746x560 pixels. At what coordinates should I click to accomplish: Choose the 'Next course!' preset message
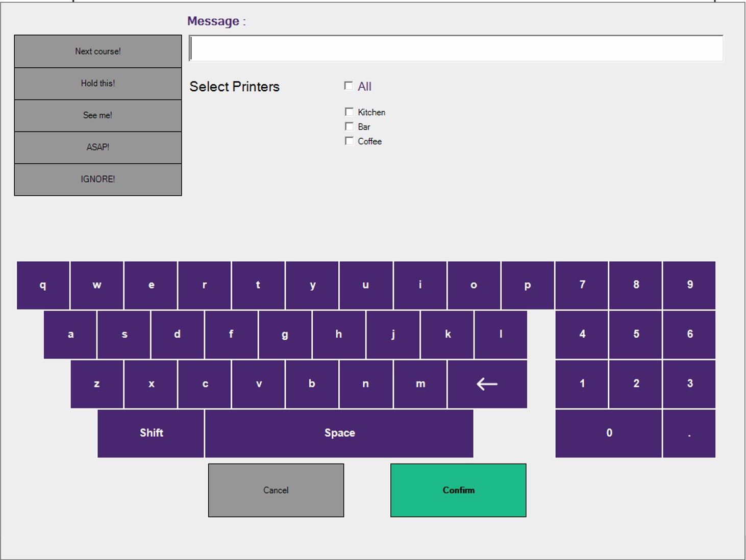click(x=98, y=52)
